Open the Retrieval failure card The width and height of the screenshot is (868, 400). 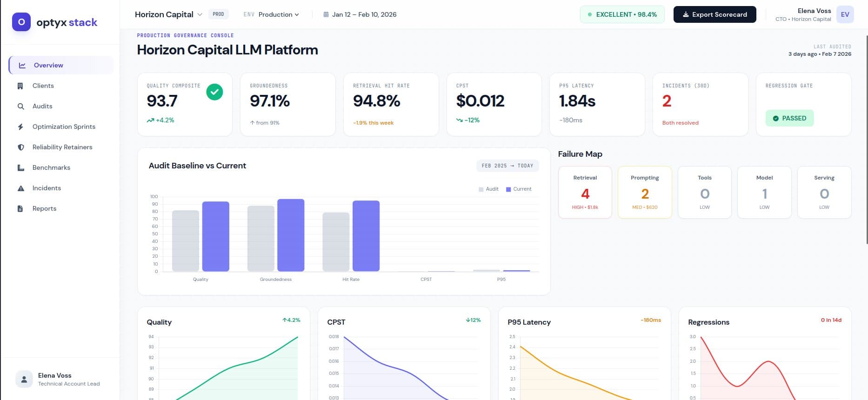(585, 192)
